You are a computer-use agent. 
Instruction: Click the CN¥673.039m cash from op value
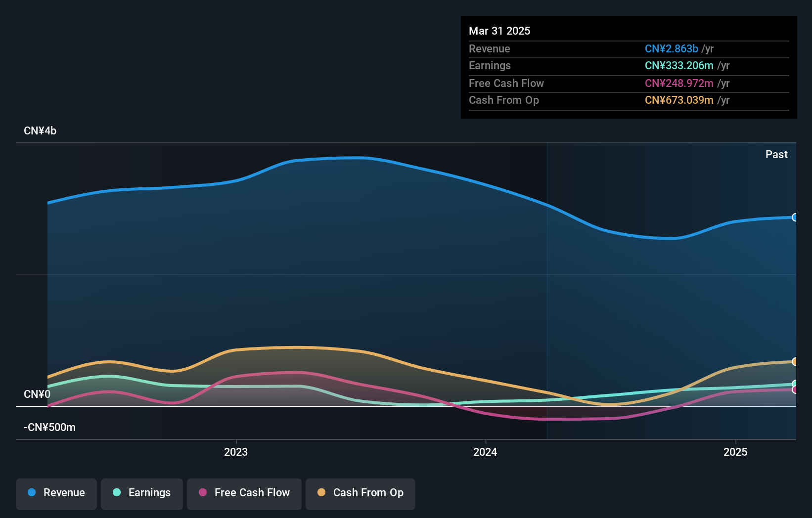[679, 100]
